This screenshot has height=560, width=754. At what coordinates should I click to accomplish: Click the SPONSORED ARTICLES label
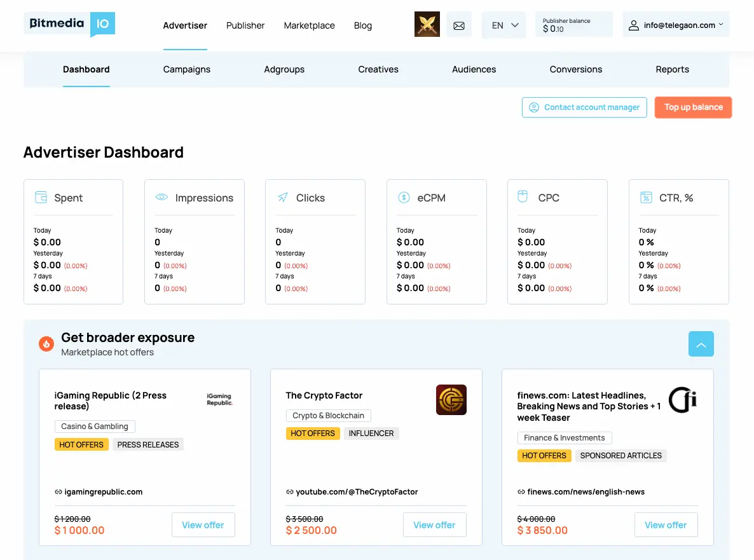[x=620, y=456]
